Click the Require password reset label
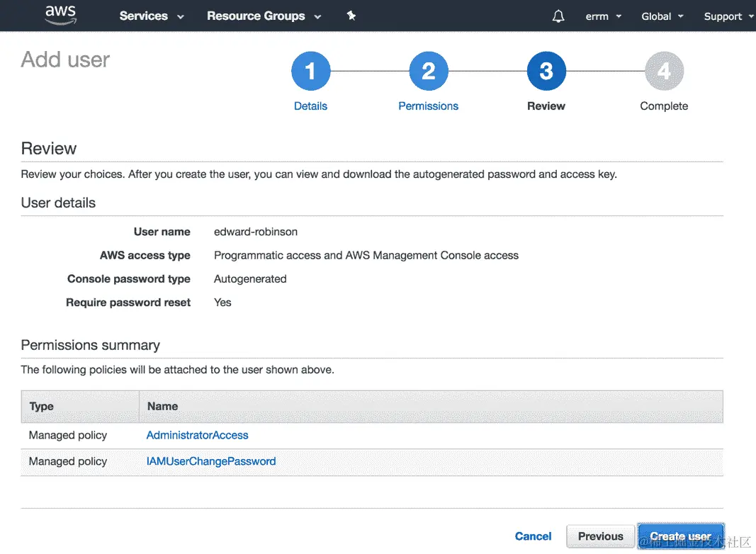 128,303
